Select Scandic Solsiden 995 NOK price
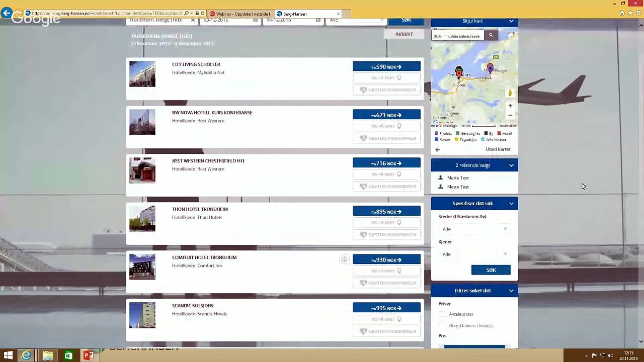The image size is (644, 362). coord(386,308)
